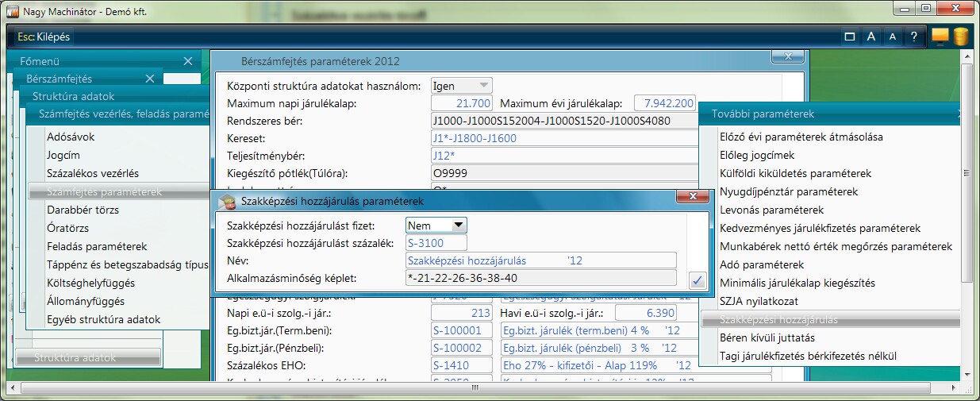Viewport: 980px width, 401px height.
Task: Close Szakképzési hozzájárulás paraméterek dialog
Action: tap(693, 197)
